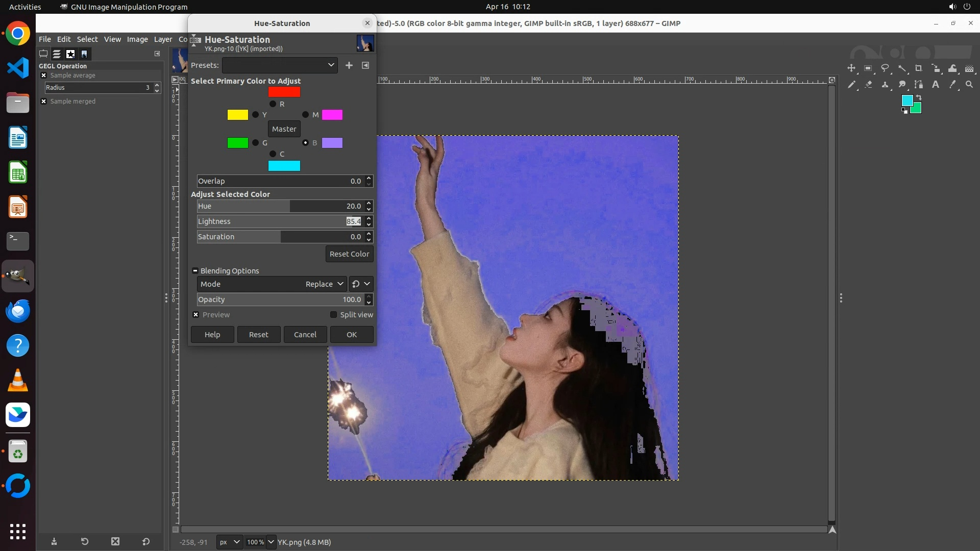
Task: Select the Color Picker eyedropper tool
Action: tap(952, 85)
